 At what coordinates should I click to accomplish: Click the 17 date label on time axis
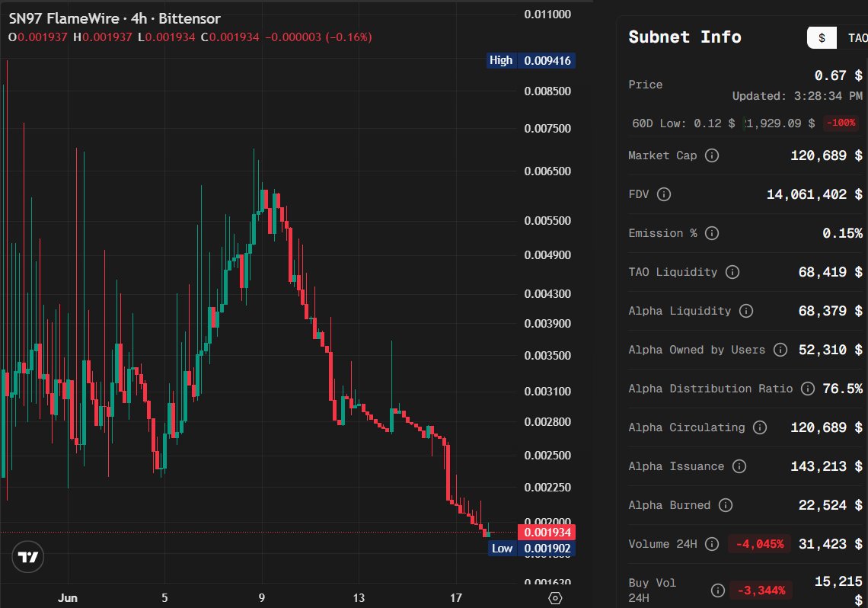click(x=455, y=598)
